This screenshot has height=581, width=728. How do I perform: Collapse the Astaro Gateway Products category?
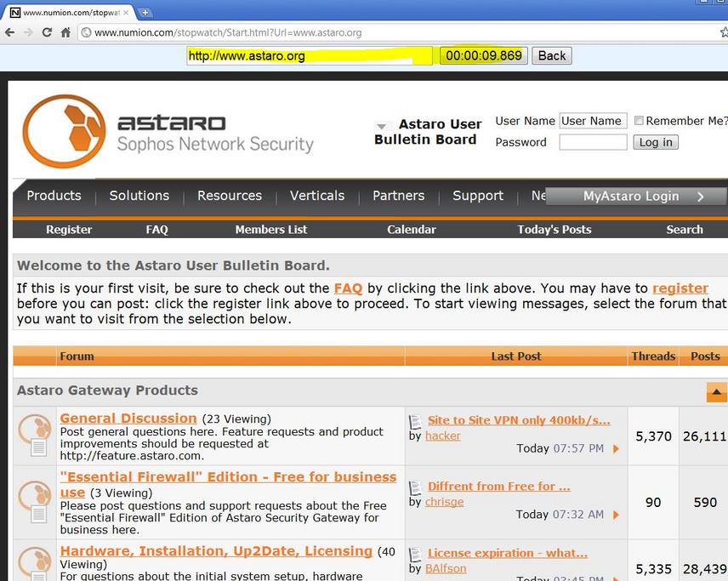click(x=716, y=392)
